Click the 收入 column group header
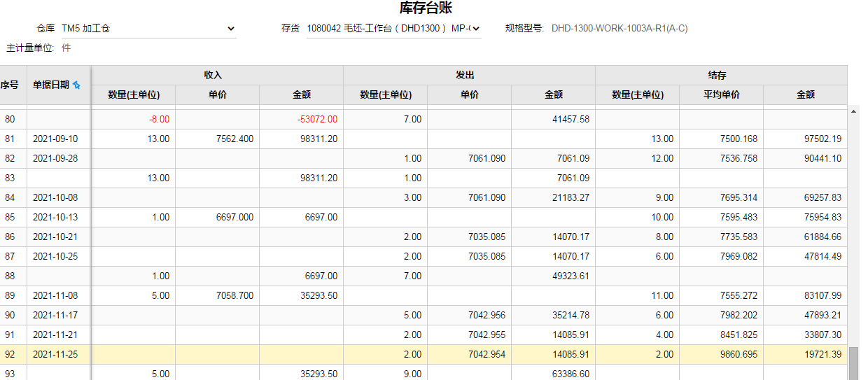 pos(217,75)
